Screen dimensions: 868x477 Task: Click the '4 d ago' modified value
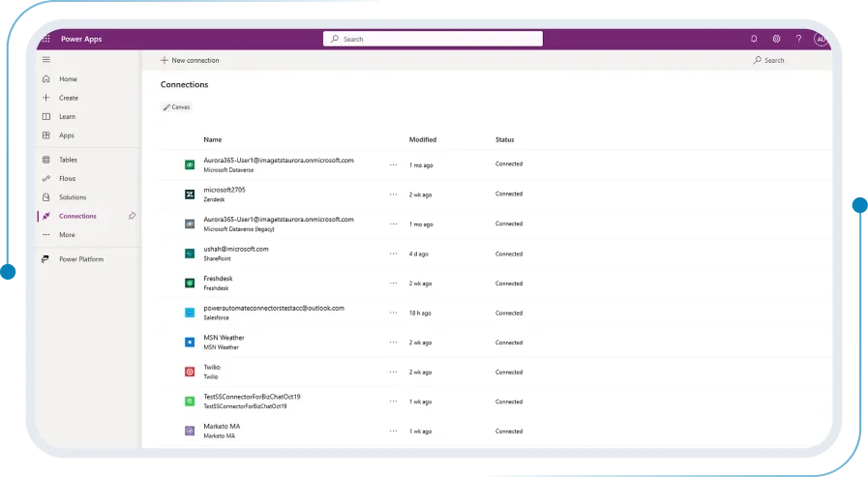418,254
